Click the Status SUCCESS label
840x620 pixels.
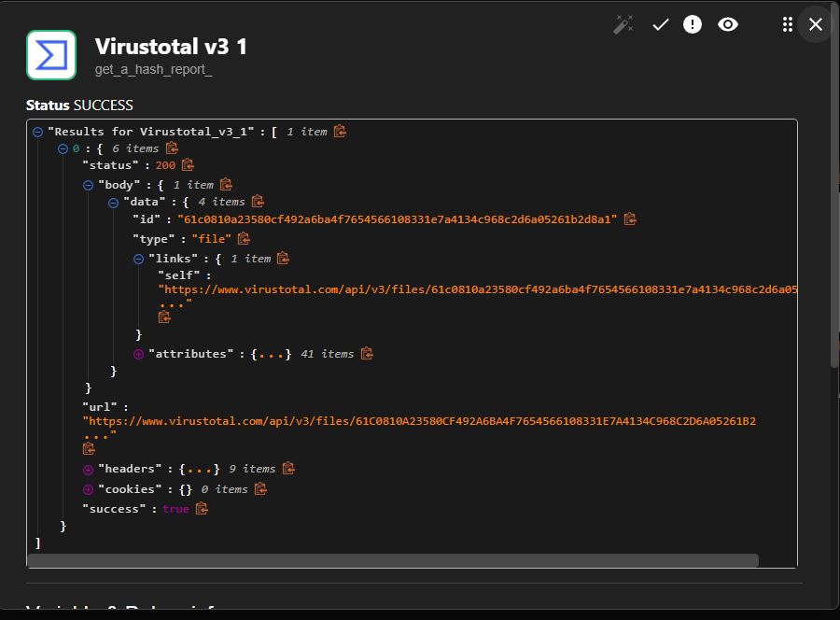[x=79, y=105]
